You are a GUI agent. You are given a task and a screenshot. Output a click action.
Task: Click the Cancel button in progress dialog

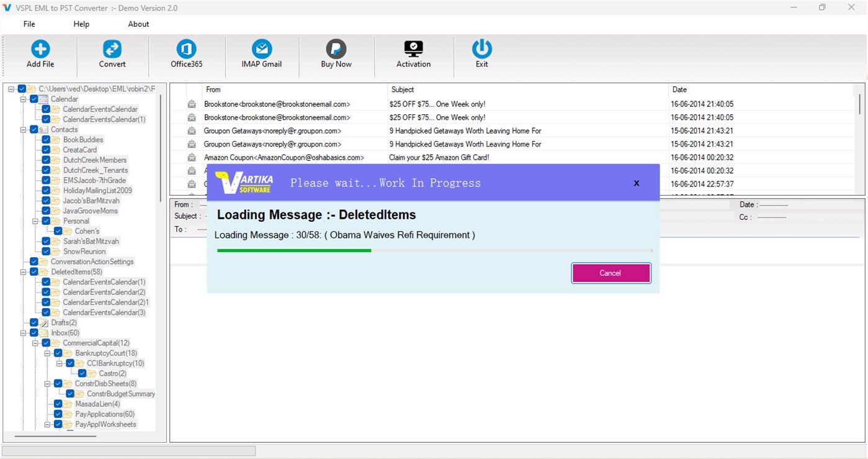point(611,273)
